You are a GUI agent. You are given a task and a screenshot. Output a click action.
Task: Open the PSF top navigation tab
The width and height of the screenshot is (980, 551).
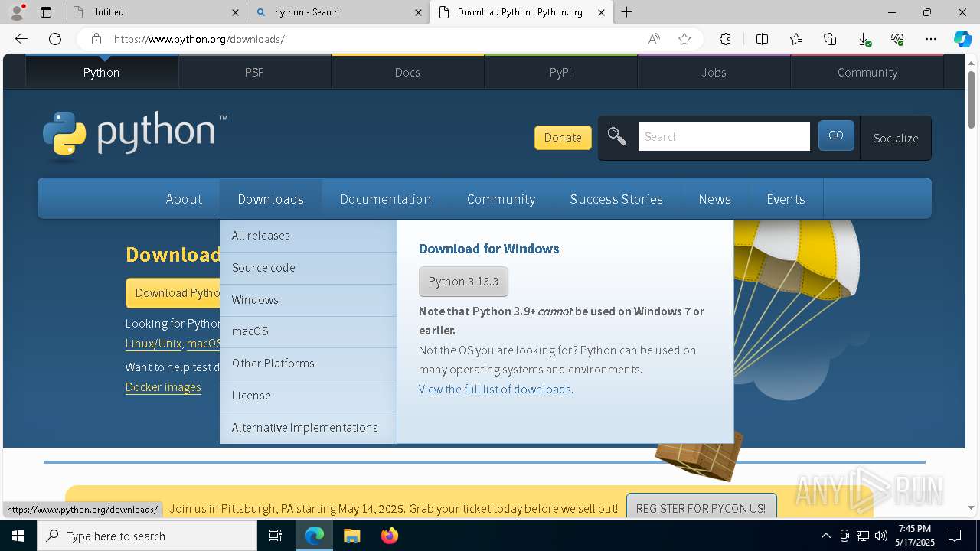click(x=254, y=72)
